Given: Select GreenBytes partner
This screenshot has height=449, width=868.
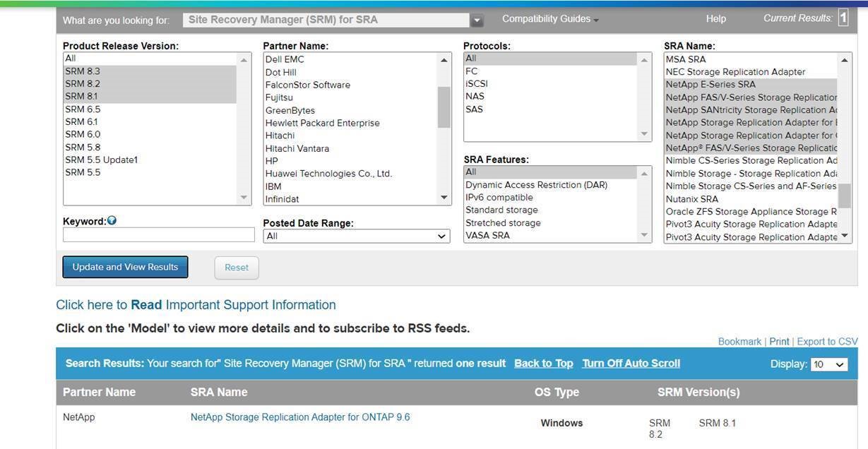Looking at the screenshot, I should point(350,110).
